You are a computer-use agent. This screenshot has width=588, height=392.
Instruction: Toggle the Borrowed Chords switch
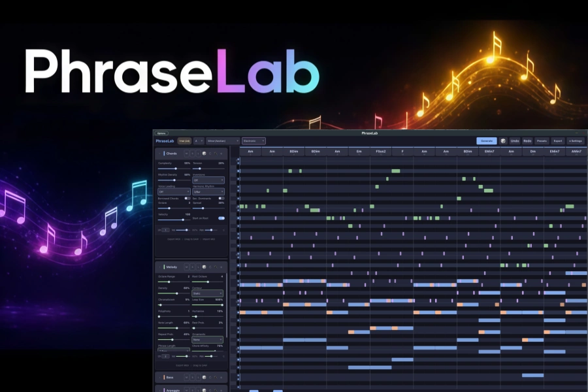[187, 198]
